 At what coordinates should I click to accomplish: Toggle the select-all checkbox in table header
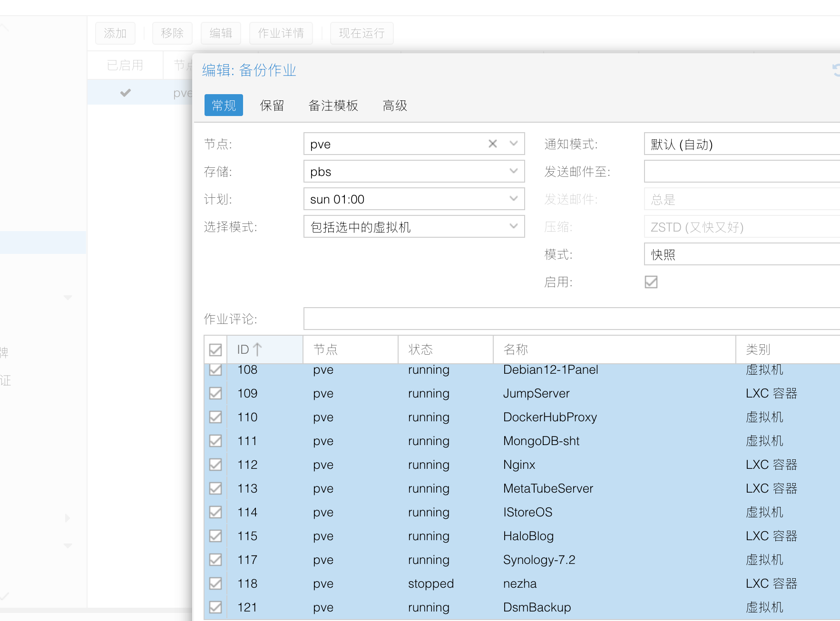[215, 350]
